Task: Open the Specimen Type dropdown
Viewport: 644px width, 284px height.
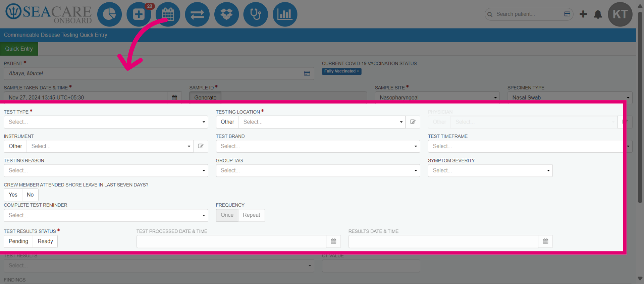Action: (x=570, y=97)
